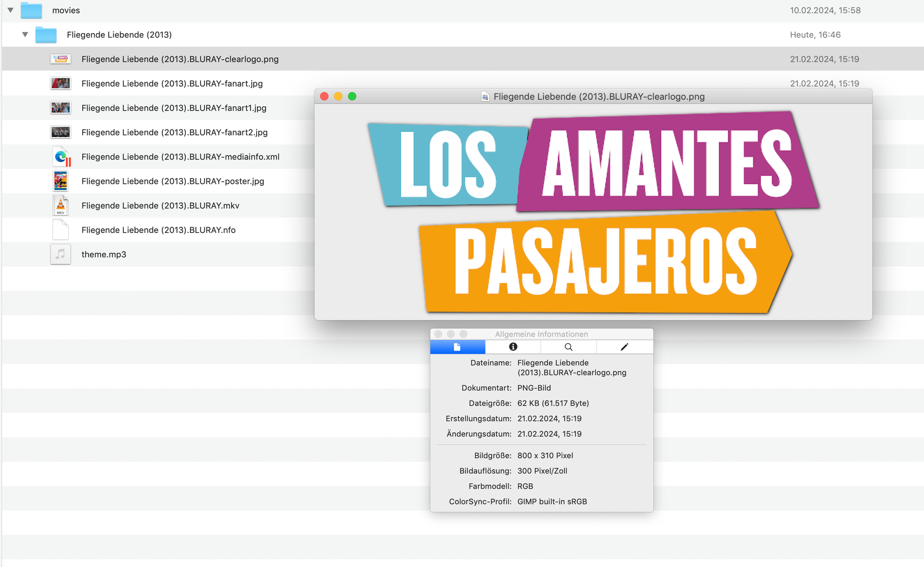Viewport: 924px width, 567px height.
Task: Click the preview window title text
Action: [x=599, y=97]
